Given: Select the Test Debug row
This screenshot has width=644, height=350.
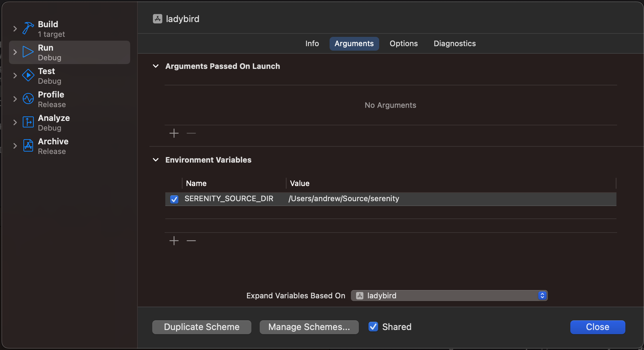Looking at the screenshot, I should [70, 76].
